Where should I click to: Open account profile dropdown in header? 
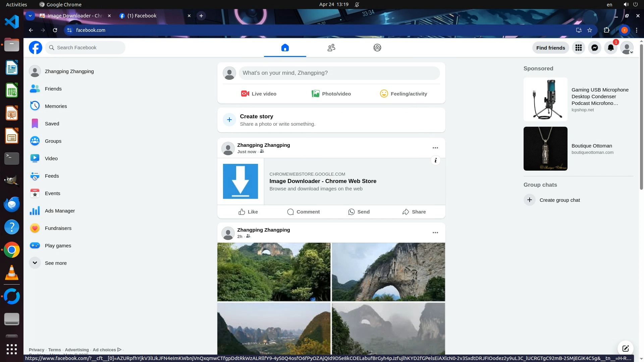(627, 48)
